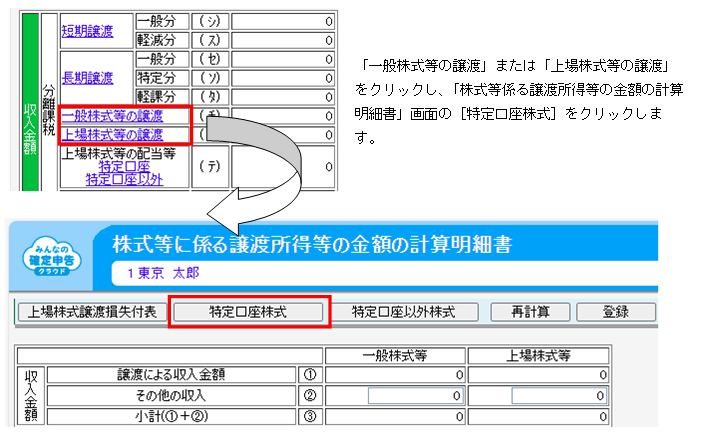Click the 一般株式等 column header

pos(395,355)
